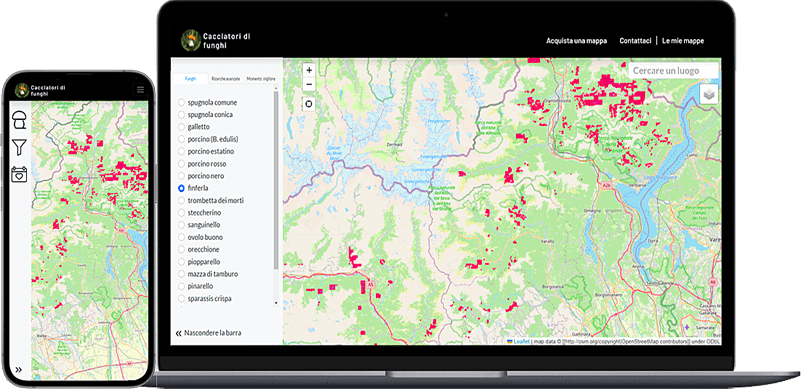
Task: Switch to the Ricerche avanzate tab
Action: pyautogui.click(x=226, y=79)
